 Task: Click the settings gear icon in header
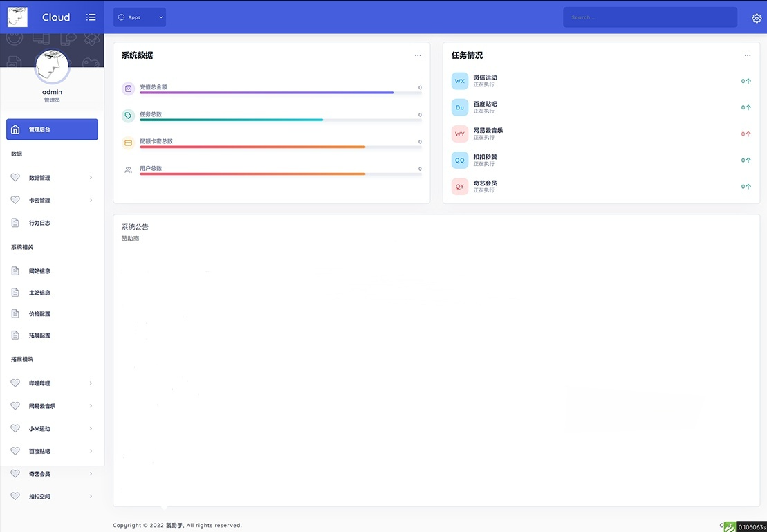[x=756, y=18]
